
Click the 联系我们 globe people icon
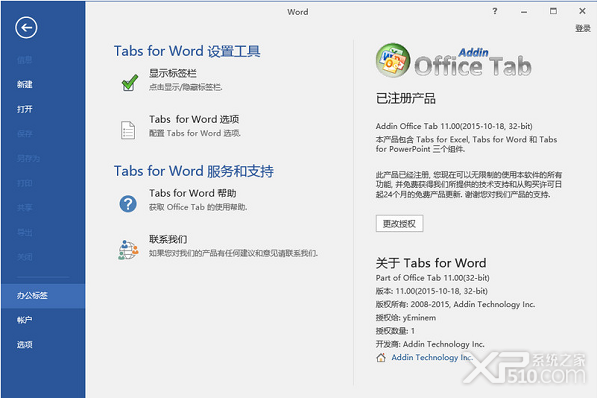pos(128,250)
